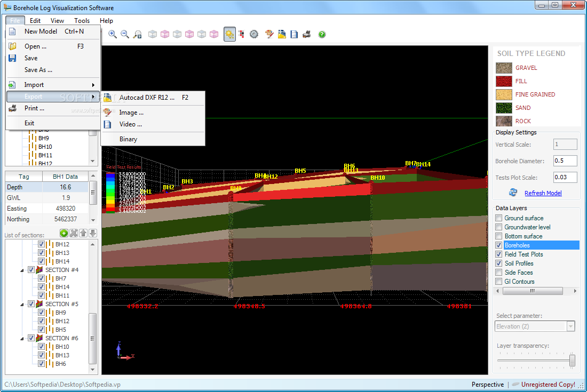Click the Save floppy disk icon in File menu

pyautogui.click(x=12, y=58)
